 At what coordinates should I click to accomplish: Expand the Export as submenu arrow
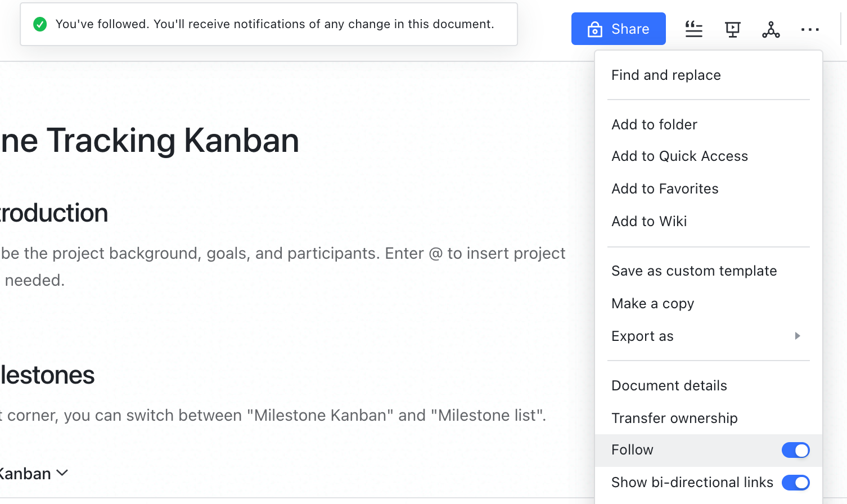[797, 336]
